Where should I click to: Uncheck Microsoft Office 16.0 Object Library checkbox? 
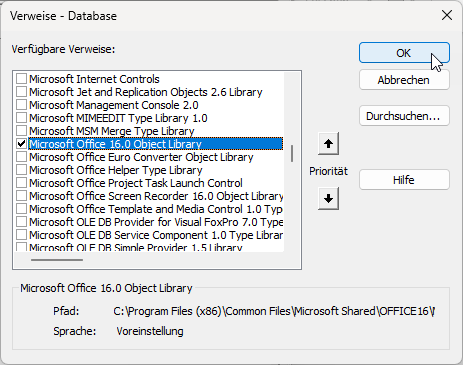point(22,144)
